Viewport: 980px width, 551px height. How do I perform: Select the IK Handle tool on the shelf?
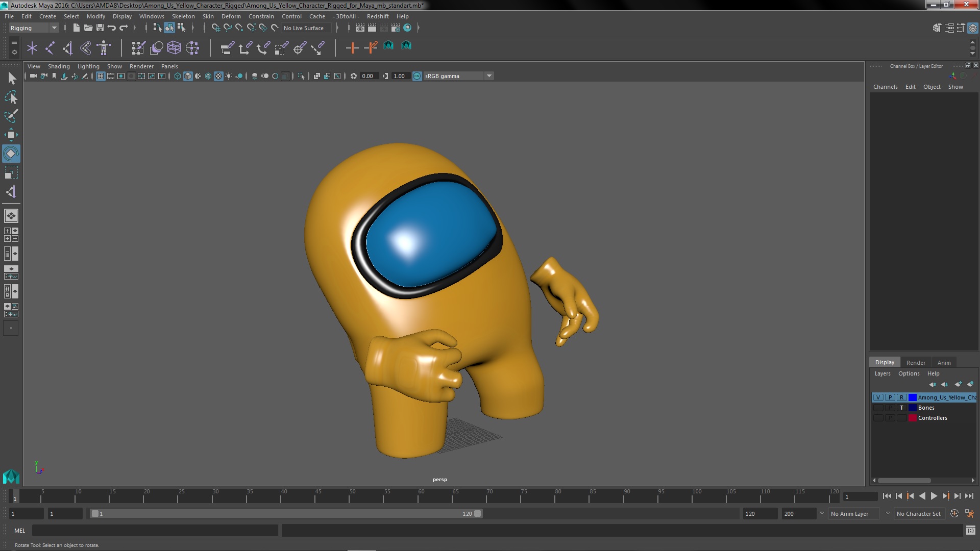tap(68, 48)
